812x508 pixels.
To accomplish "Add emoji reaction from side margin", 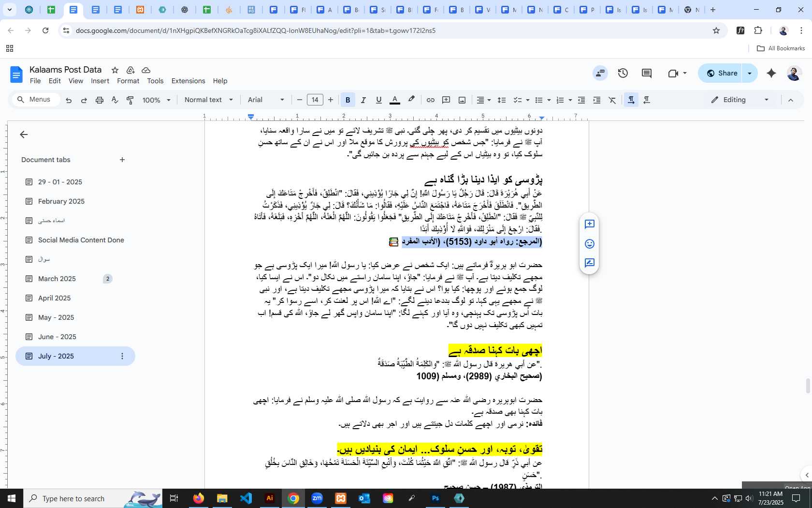I will tap(589, 244).
